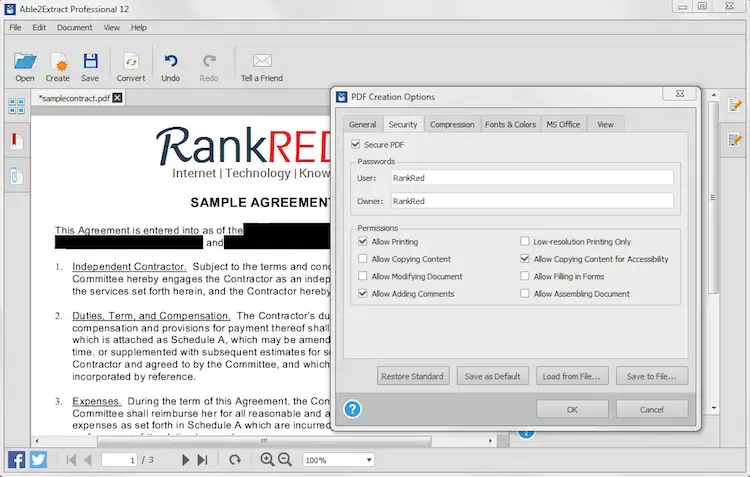Click the Tell a Friend envelope icon
Image resolution: width=750 pixels, height=477 pixels.
262,67
